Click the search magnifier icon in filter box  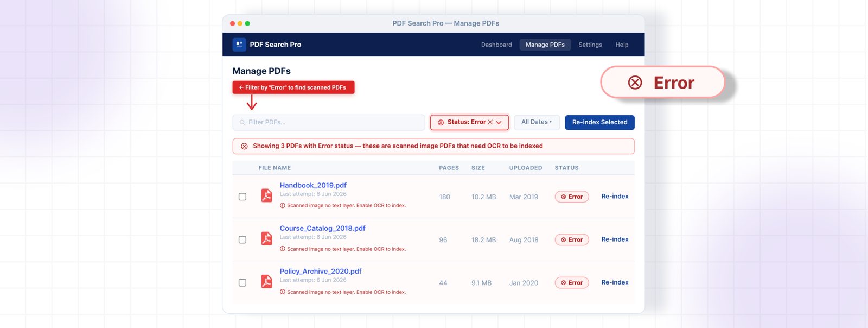coord(242,123)
